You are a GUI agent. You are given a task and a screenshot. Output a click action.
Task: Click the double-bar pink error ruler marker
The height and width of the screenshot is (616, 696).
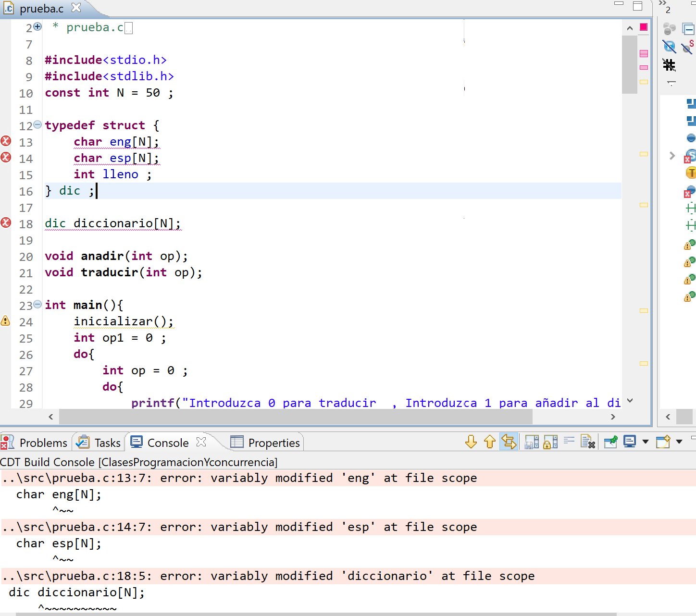point(644,53)
